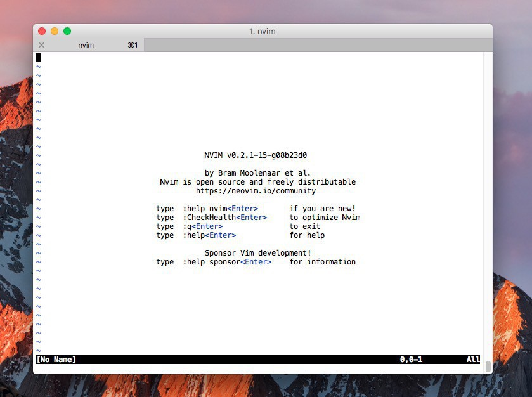Click the ':help<Enter>' command text

[209, 235]
